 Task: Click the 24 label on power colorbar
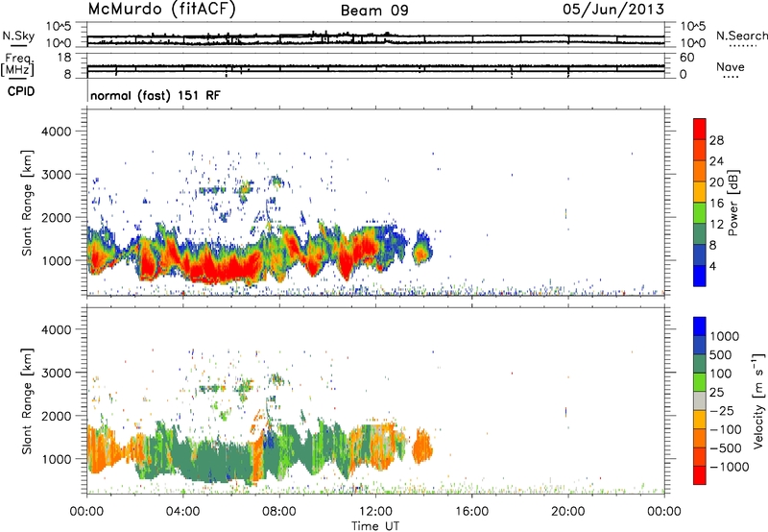click(716, 161)
